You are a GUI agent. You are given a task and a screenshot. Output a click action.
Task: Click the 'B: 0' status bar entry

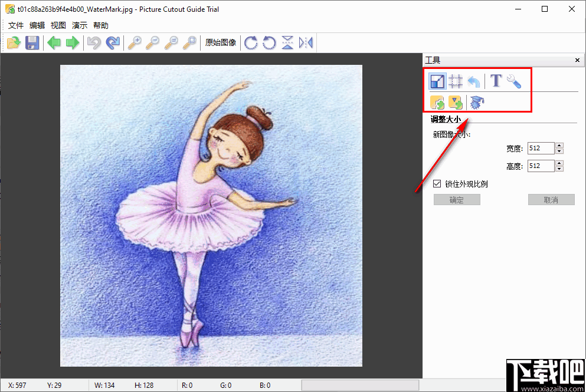coord(265,386)
